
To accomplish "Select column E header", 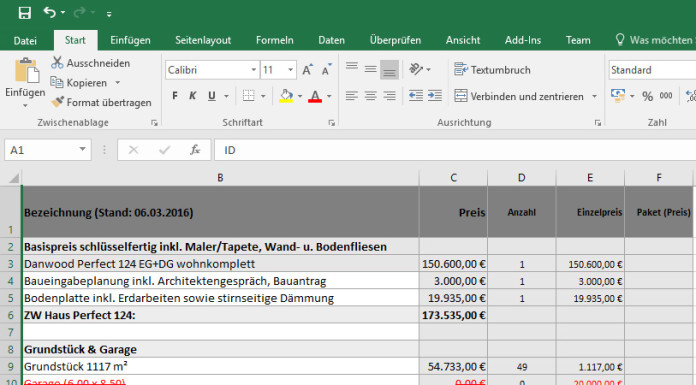I will [x=590, y=178].
